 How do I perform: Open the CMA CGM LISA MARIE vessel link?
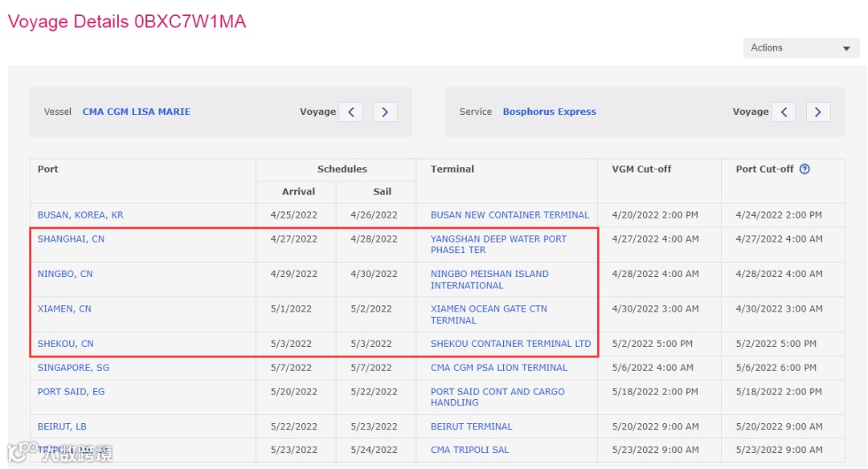[x=136, y=112]
